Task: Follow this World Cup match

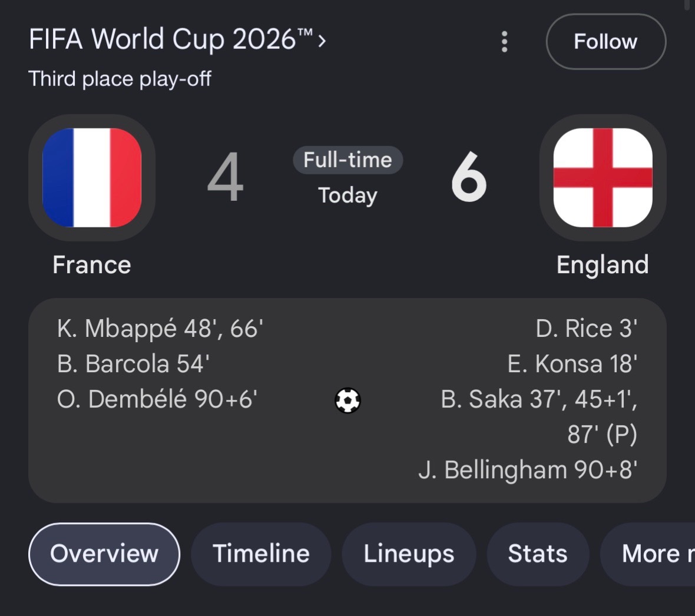Action: point(606,42)
